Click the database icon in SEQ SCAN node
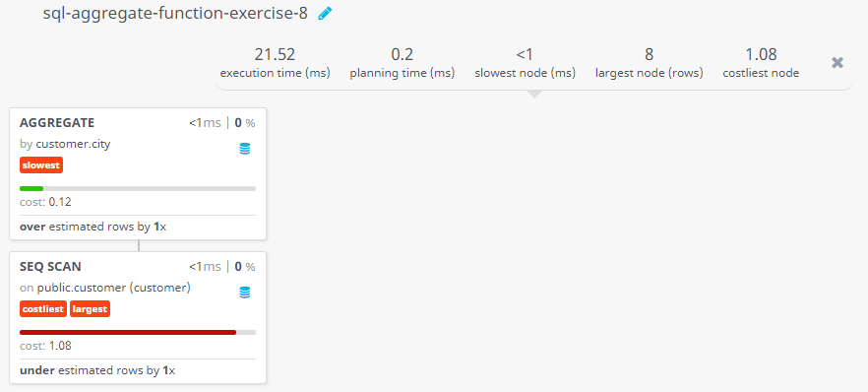 pos(245,293)
